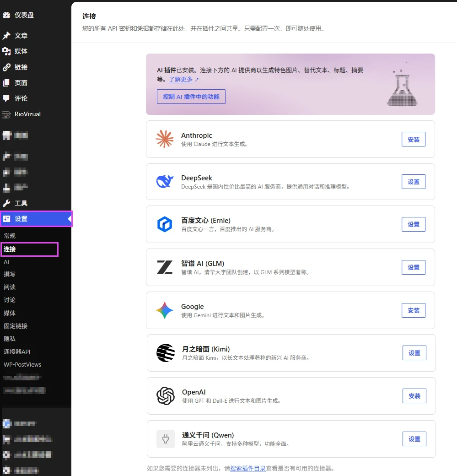Click the 月之暗面 (Kimi) title
457x476 pixels.
(x=206, y=349)
